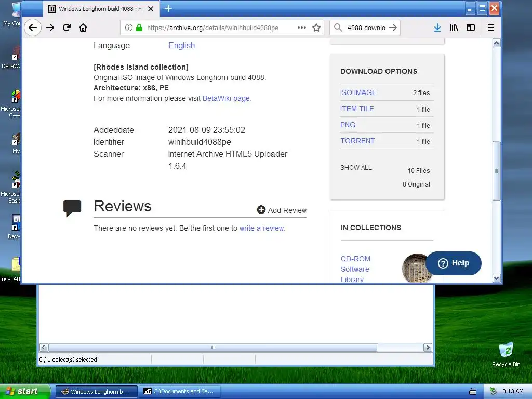Click the search box with '4088 downlo'
Image resolution: width=532 pixels, height=399 pixels.
tap(366, 28)
